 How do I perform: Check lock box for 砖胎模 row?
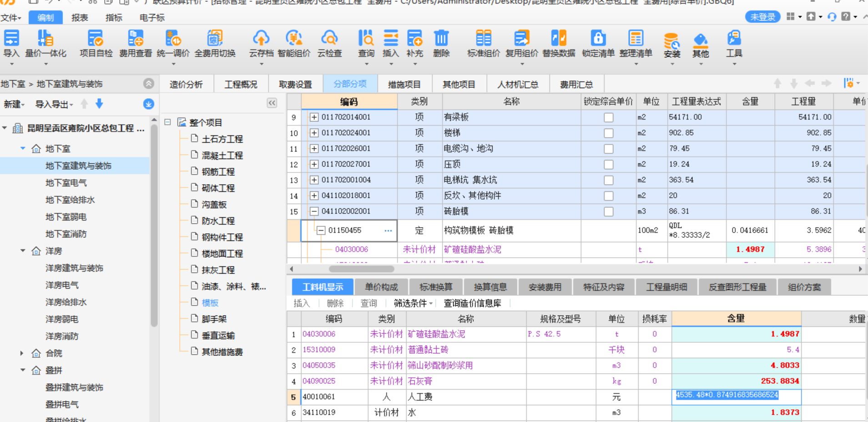(608, 211)
